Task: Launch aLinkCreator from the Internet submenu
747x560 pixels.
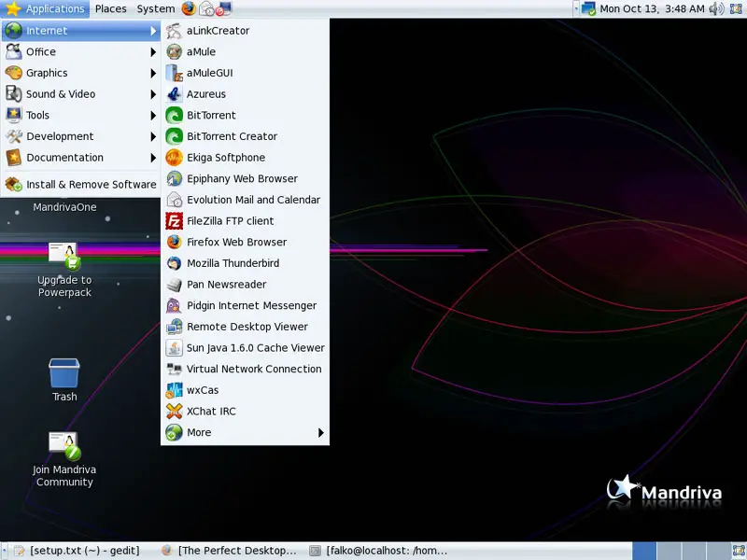Action: [245, 31]
